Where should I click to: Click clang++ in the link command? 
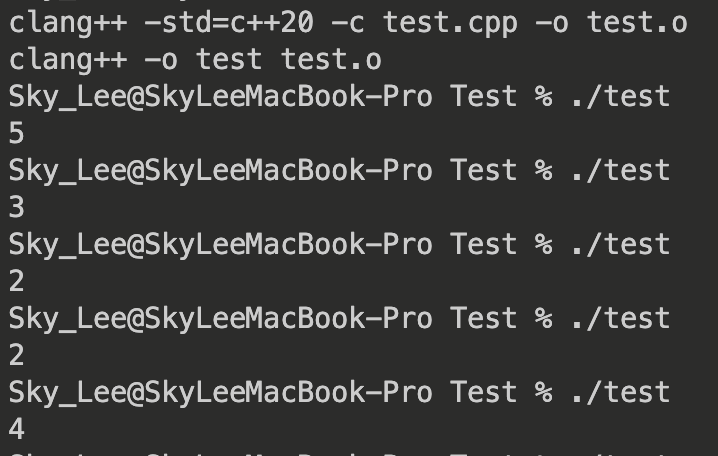[x=65, y=59]
